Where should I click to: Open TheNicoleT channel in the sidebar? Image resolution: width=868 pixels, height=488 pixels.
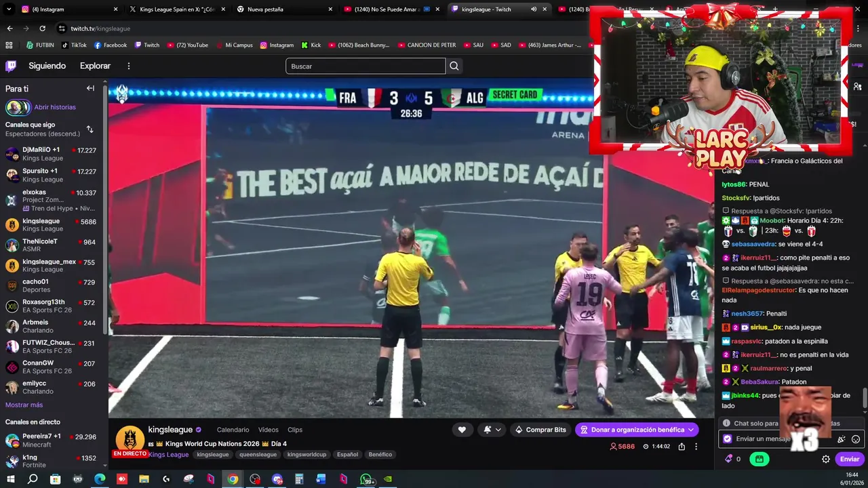point(52,245)
